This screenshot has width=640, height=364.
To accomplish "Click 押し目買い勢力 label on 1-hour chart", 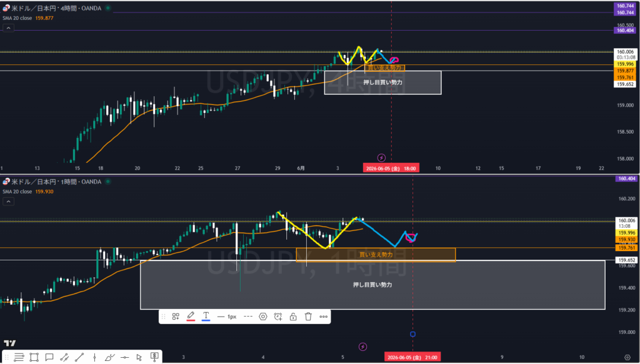I will (372, 285).
